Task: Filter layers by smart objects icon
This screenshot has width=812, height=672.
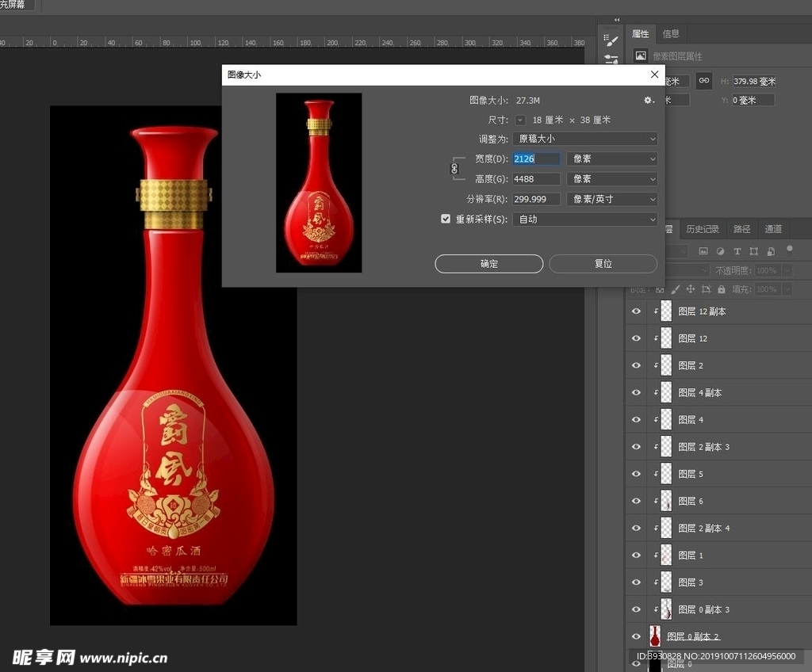Action: click(x=771, y=251)
